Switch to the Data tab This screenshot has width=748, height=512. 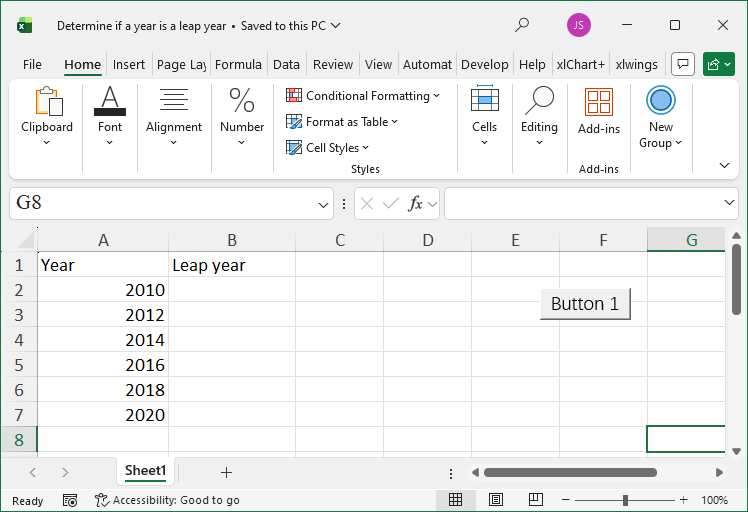click(x=286, y=64)
